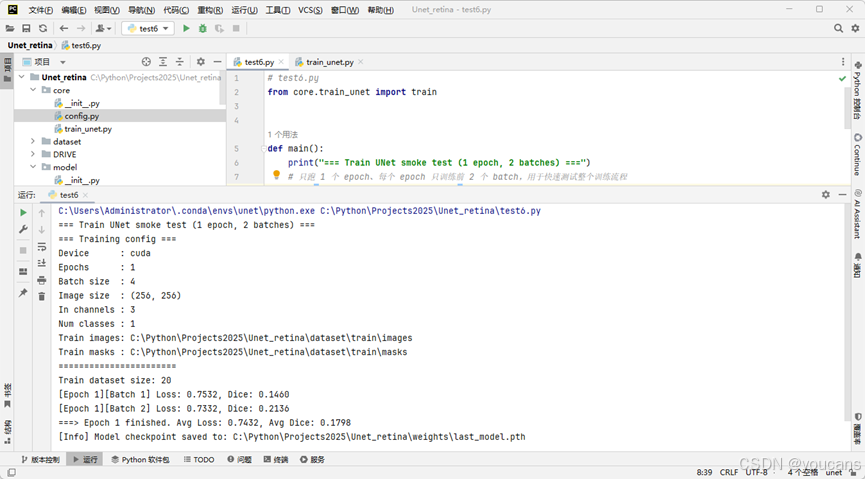Toggle scroll to end in run console
This screenshot has width=865, height=479.
42,263
